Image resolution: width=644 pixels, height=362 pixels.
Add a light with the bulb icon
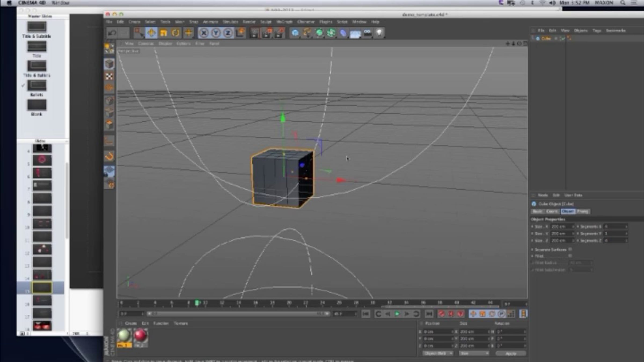379,33
